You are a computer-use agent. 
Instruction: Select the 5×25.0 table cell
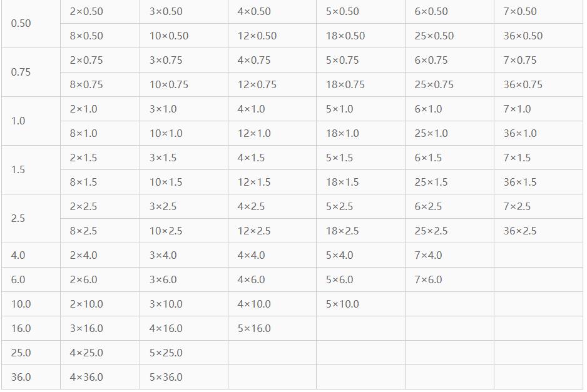coord(166,353)
